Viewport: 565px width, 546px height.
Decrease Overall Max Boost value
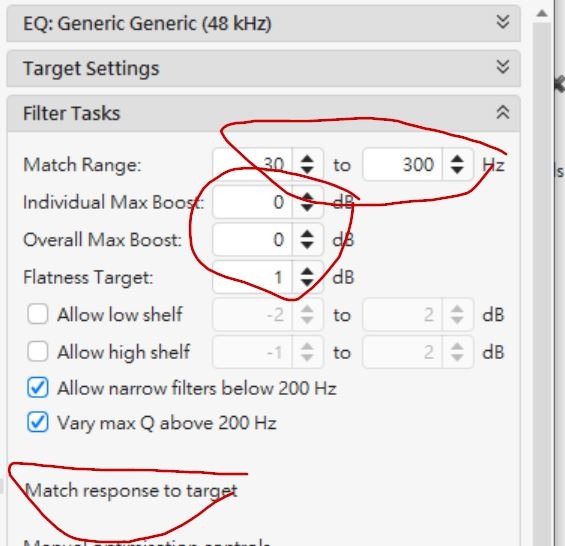click(x=307, y=245)
